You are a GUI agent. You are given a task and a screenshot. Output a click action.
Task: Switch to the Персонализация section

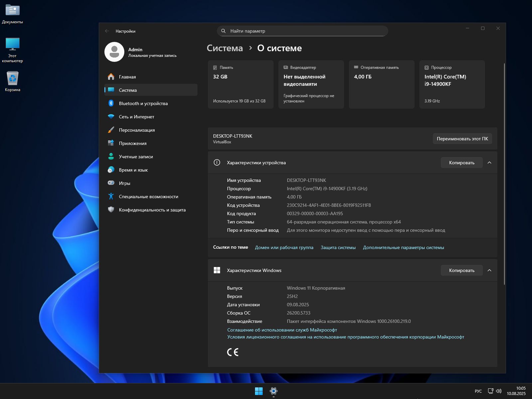pos(151,130)
